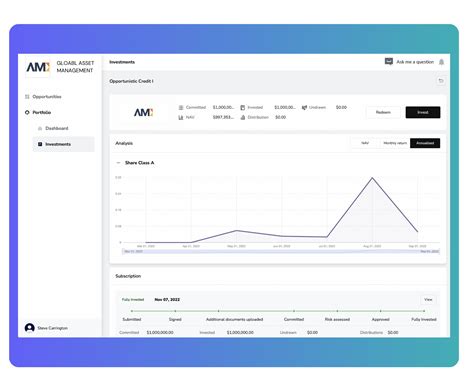This screenshot has height=379, width=474.
Task: Collapse the Share Class A section
Action: [118, 163]
